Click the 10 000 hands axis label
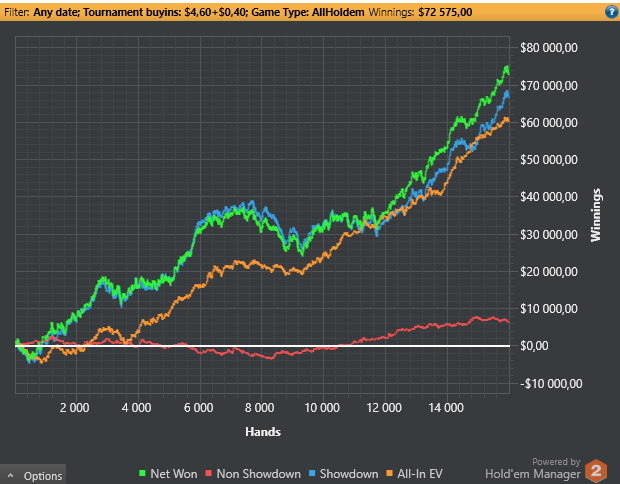Screen dimensions: 620x484 [322, 408]
